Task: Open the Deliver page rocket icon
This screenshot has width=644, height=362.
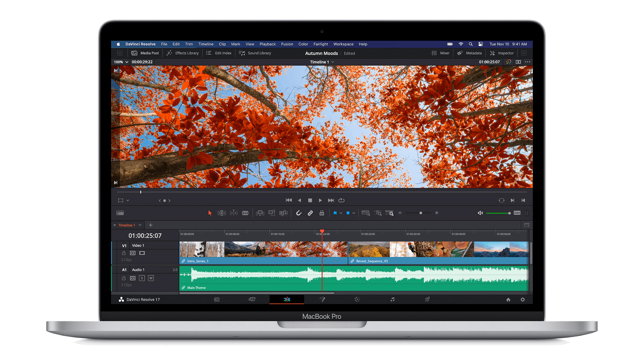Action: 427,299
